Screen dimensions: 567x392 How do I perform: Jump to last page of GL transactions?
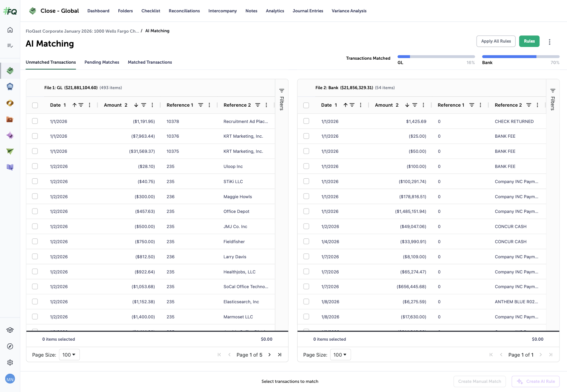pos(280,355)
